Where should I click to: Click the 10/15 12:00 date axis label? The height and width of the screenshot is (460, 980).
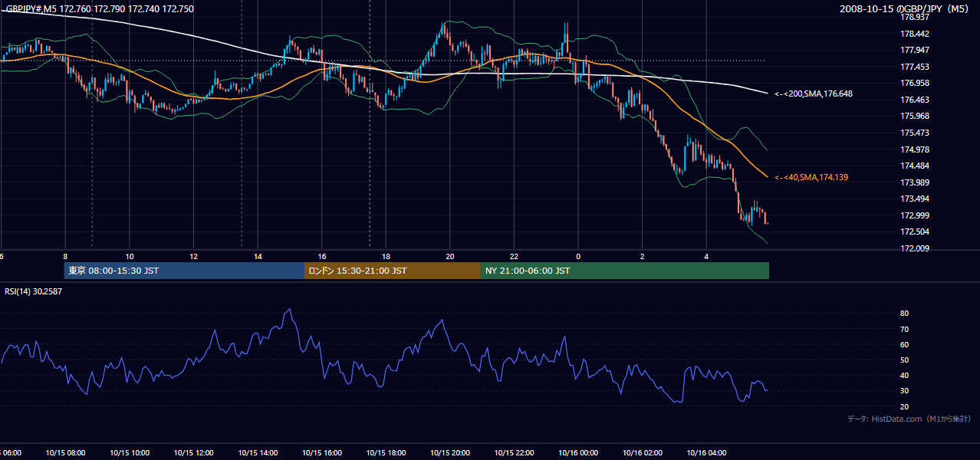point(193,453)
